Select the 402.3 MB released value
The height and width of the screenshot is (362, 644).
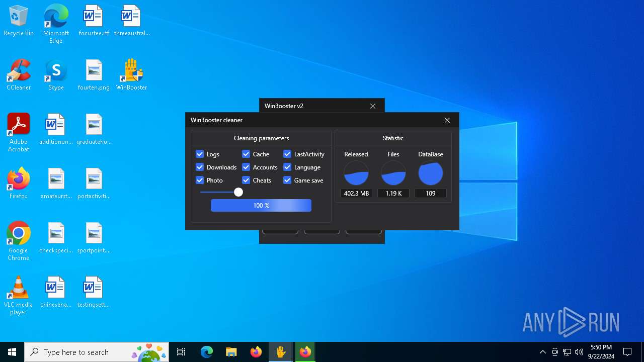click(x=356, y=193)
